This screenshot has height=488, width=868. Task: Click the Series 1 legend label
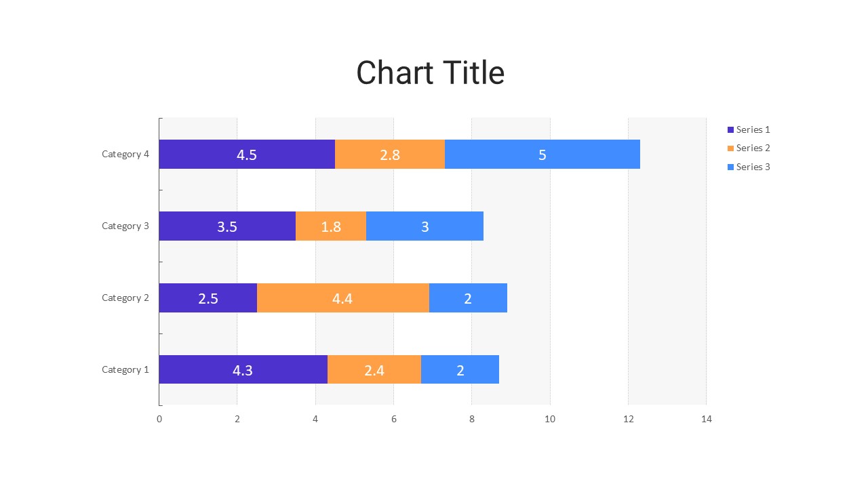coord(753,129)
